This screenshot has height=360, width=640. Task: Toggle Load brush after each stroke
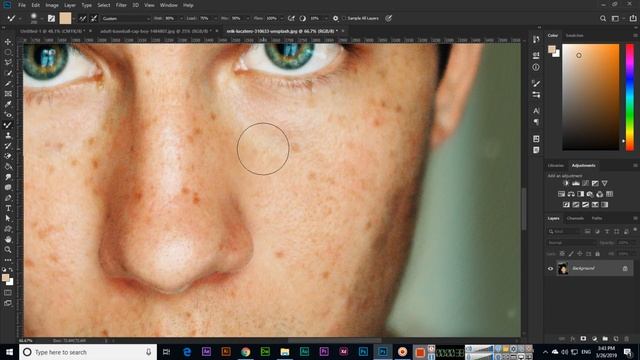[82, 18]
